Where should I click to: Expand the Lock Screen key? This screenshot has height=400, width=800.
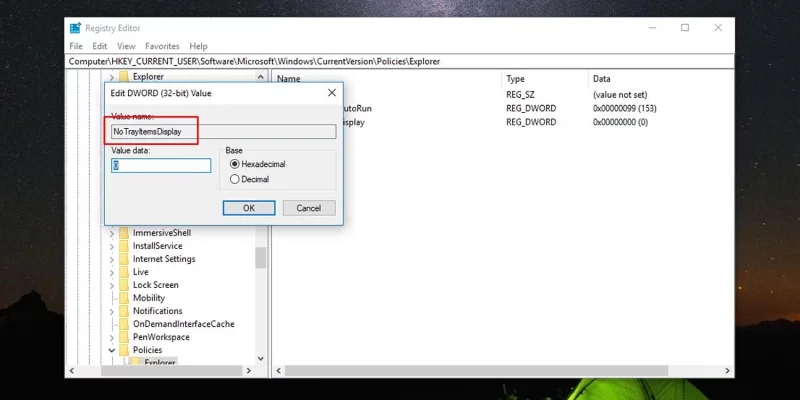112,285
